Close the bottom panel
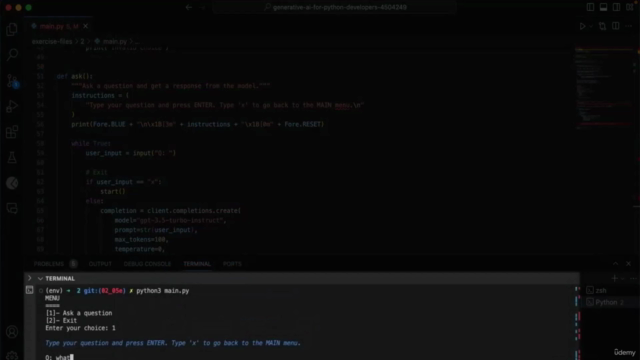Screen dimensions: 640x360 coord(628,264)
